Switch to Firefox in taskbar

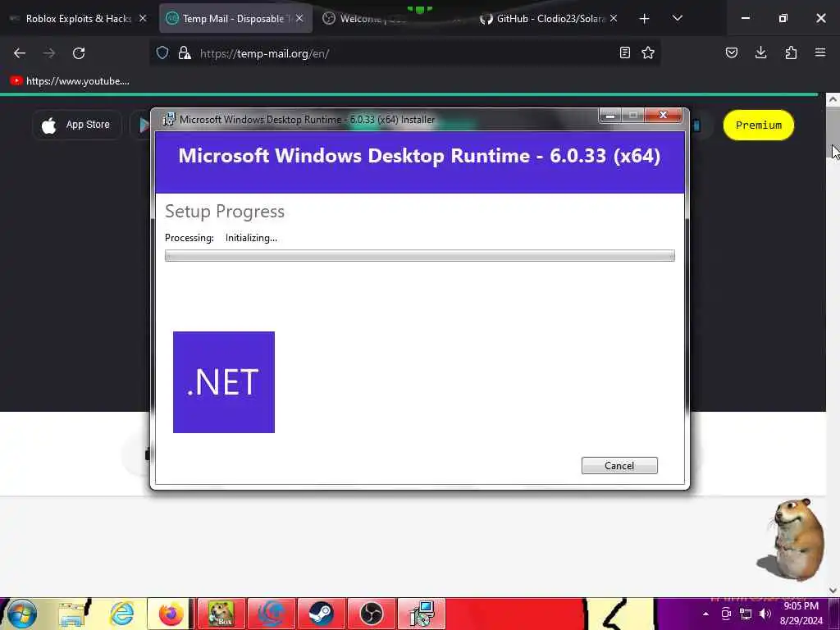click(x=171, y=614)
